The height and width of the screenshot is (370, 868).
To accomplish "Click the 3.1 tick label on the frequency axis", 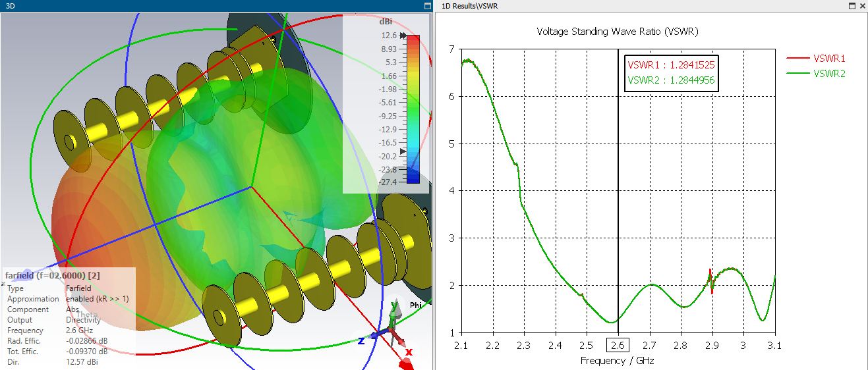I will tap(774, 345).
